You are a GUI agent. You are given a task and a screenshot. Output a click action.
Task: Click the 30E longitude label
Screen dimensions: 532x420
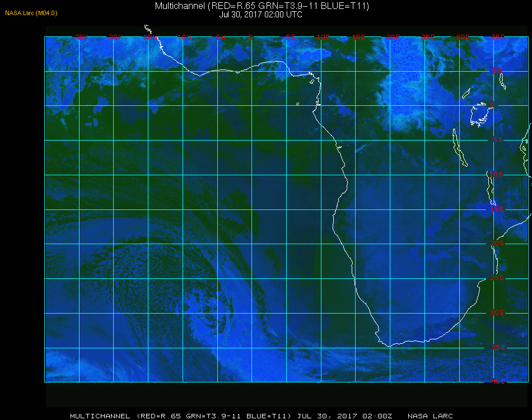pos(463,37)
